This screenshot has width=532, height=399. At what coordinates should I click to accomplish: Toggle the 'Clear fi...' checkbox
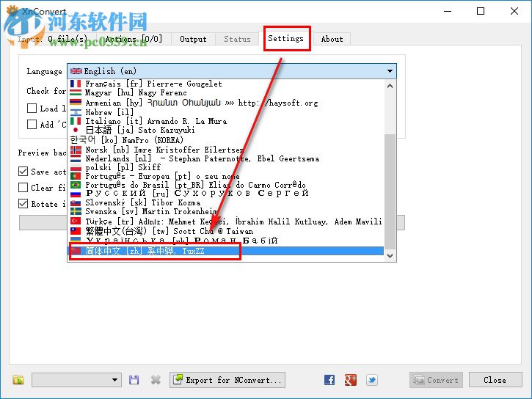coord(23,187)
